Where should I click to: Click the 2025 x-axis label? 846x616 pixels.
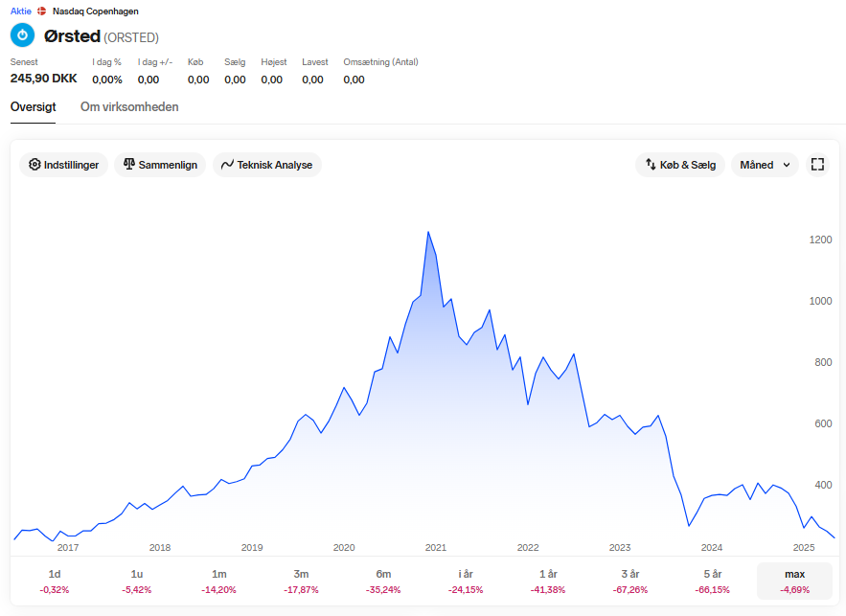click(804, 547)
